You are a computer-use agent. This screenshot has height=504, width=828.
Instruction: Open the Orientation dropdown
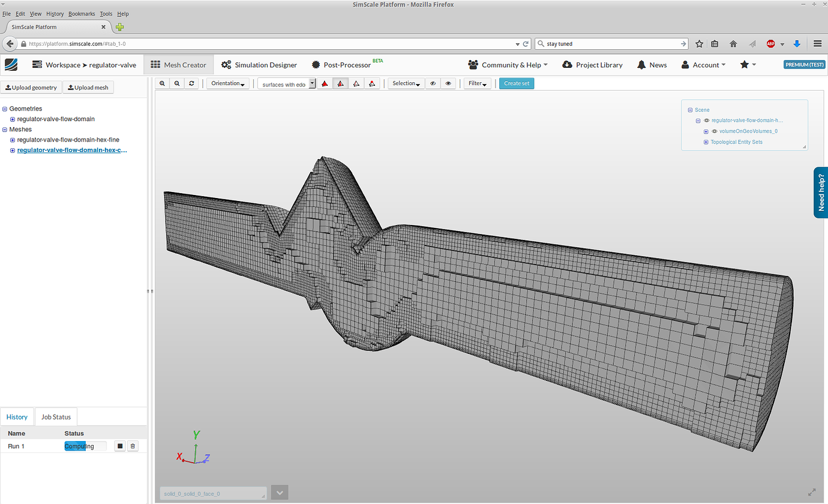coord(227,83)
